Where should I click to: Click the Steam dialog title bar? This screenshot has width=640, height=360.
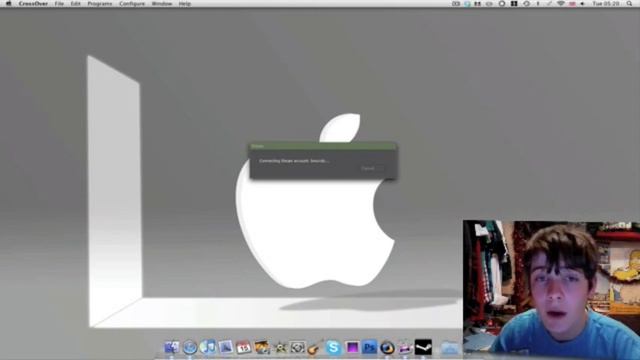pyautogui.click(x=322, y=146)
